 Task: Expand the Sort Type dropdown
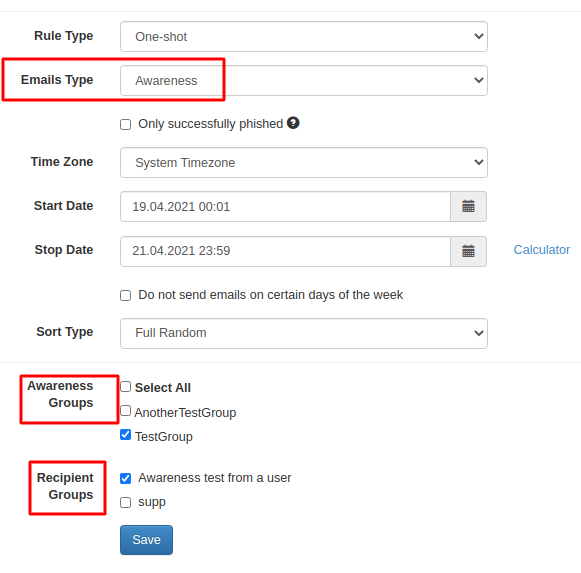(304, 333)
